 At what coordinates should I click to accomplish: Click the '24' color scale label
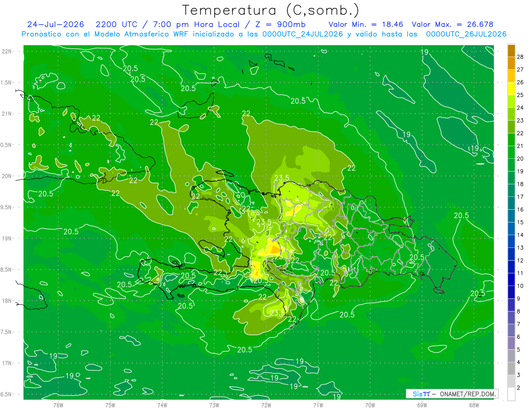pos(520,108)
